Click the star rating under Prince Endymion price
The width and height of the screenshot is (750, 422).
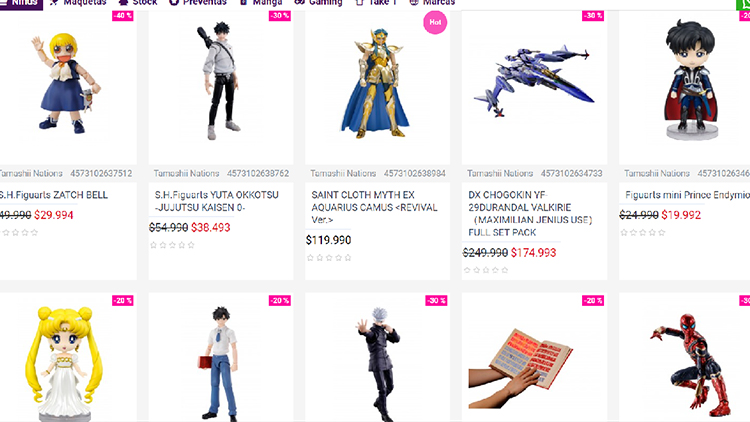tap(643, 233)
